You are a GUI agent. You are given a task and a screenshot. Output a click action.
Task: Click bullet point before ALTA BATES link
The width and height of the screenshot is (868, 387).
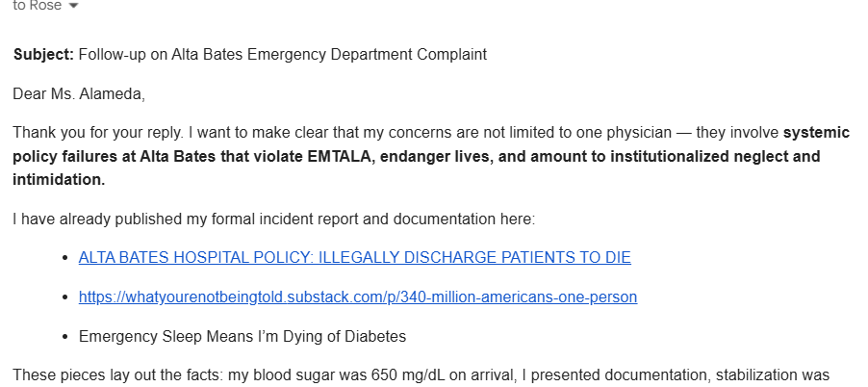[x=64, y=258]
